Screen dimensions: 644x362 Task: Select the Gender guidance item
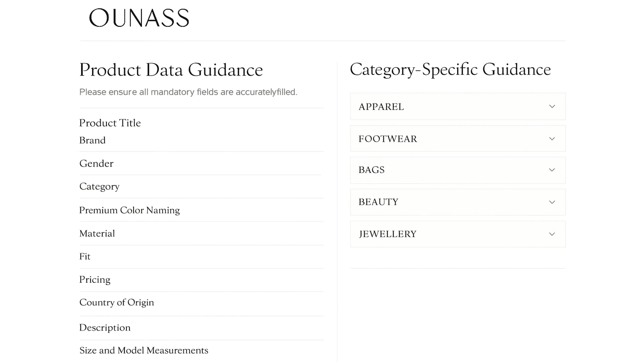(96, 163)
